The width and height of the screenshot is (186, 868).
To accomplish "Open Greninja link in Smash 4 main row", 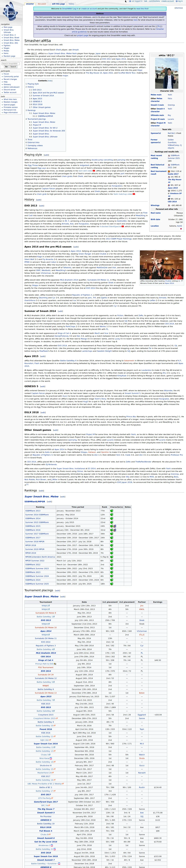I will point(171,105).
